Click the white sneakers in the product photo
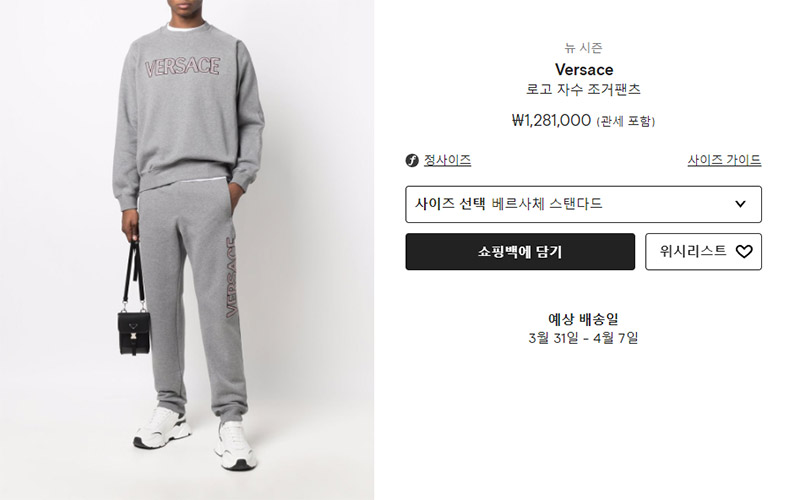 (196, 437)
